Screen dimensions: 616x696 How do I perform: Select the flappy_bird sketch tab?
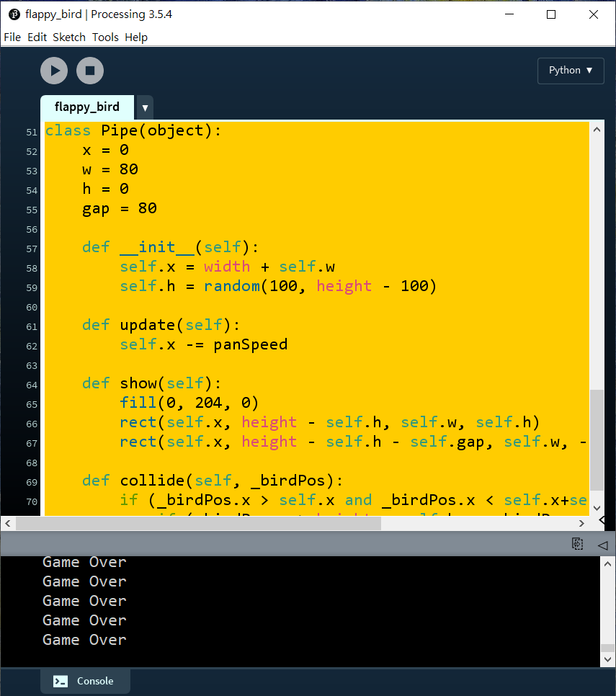click(x=87, y=107)
